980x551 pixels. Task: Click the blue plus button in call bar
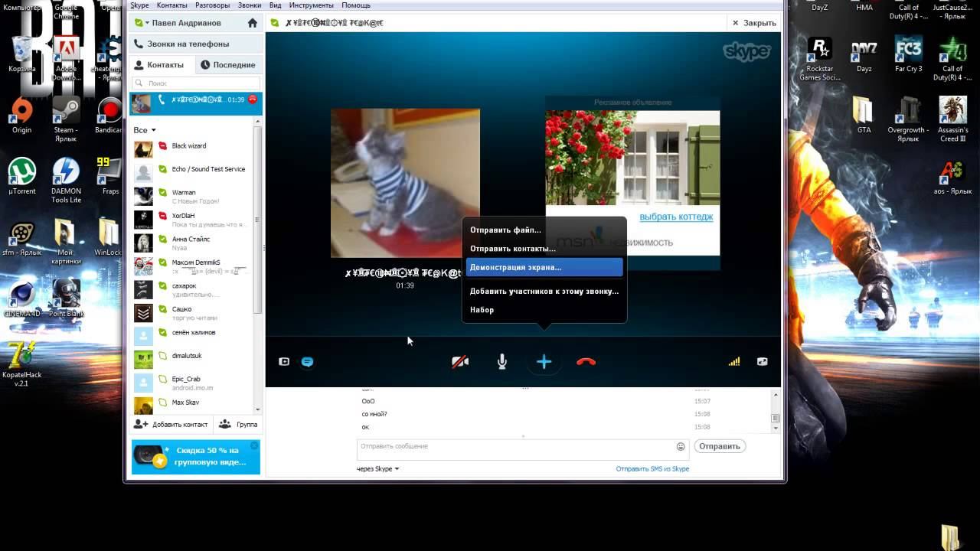[x=544, y=362]
